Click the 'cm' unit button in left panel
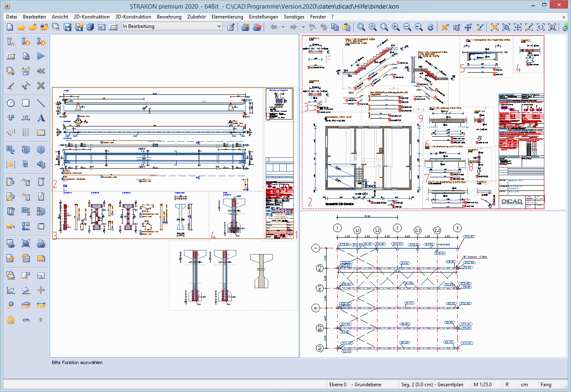This screenshot has width=571, height=392. click(x=26, y=320)
